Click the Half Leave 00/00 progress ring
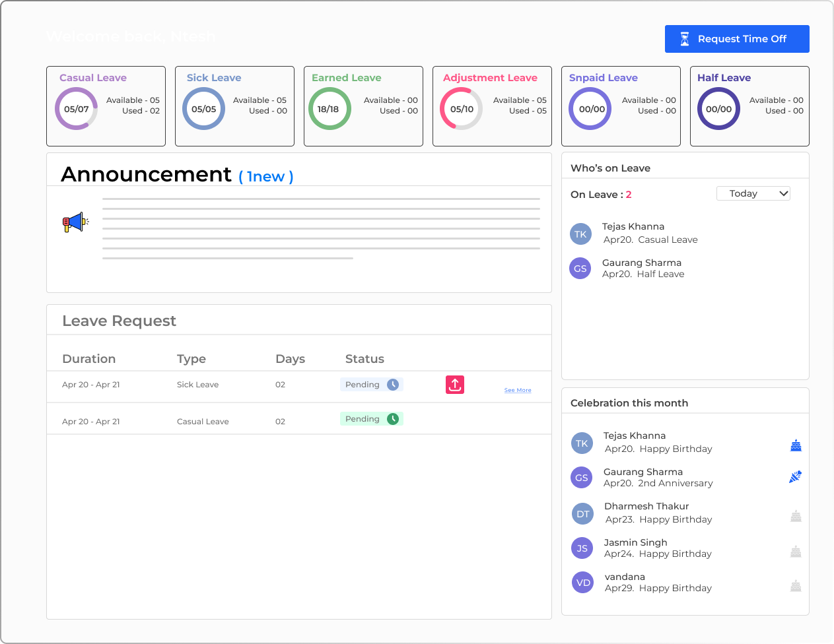The height and width of the screenshot is (644, 834). coord(719,109)
